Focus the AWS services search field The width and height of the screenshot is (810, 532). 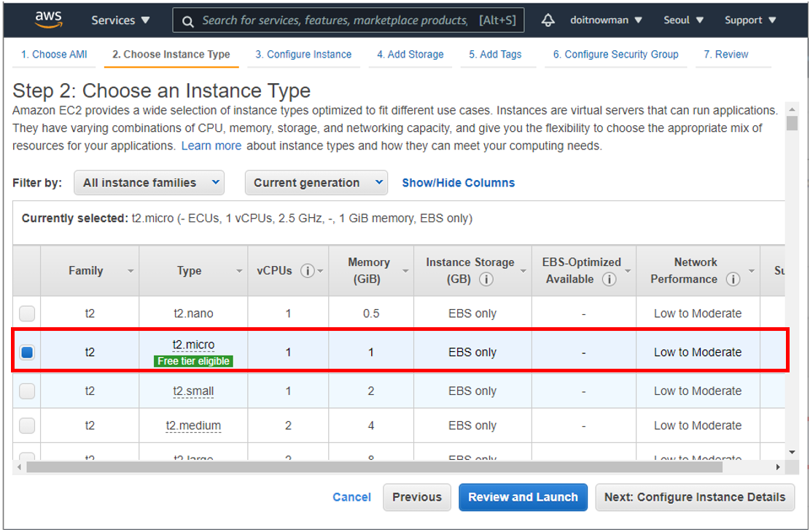pyautogui.click(x=348, y=20)
